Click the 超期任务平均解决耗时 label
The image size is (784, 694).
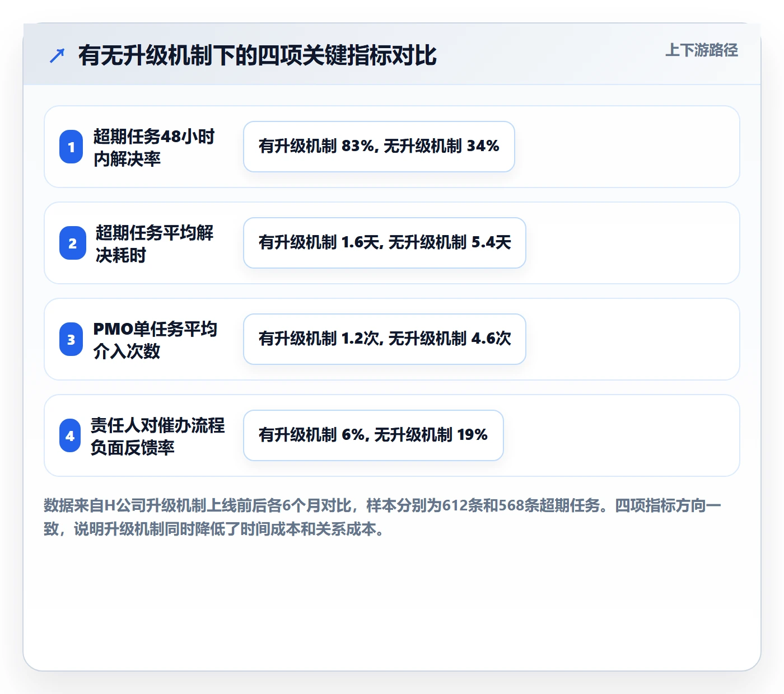coord(155,243)
